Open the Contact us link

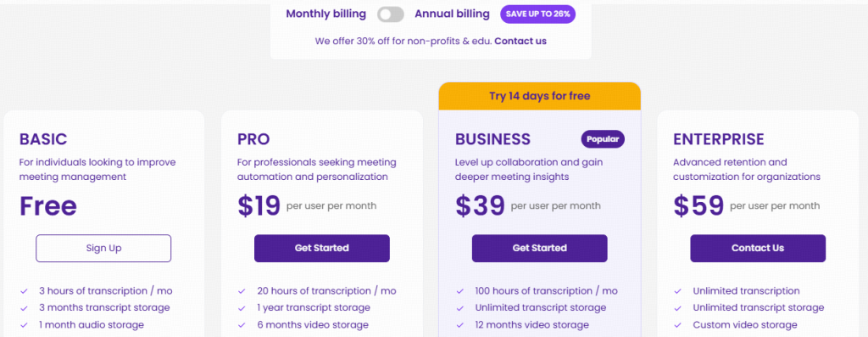[x=520, y=41]
